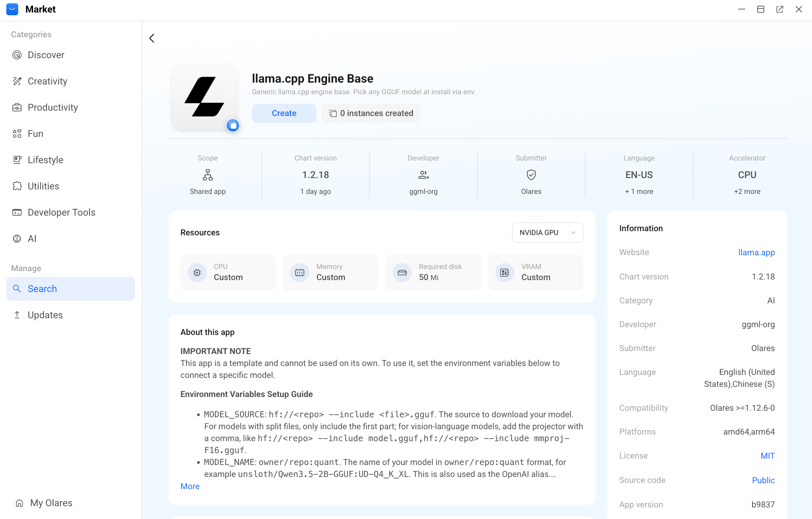The width and height of the screenshot is (812, 519).
Task: Click the llama.cpp app logo thumbnail
Action: [x=204, y=97]
